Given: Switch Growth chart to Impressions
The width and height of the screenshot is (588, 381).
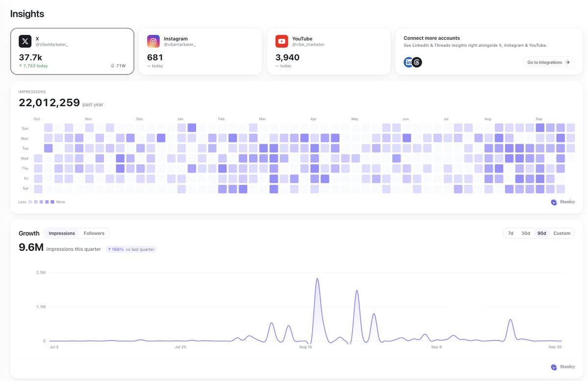Looking at the screenshot, I should 62,233.
